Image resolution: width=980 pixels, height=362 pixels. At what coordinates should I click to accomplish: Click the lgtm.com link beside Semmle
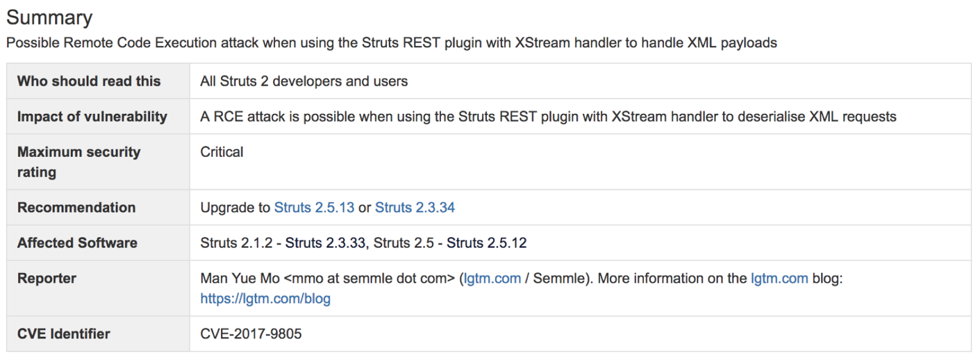pyautogui.click(x=492, y=279)
